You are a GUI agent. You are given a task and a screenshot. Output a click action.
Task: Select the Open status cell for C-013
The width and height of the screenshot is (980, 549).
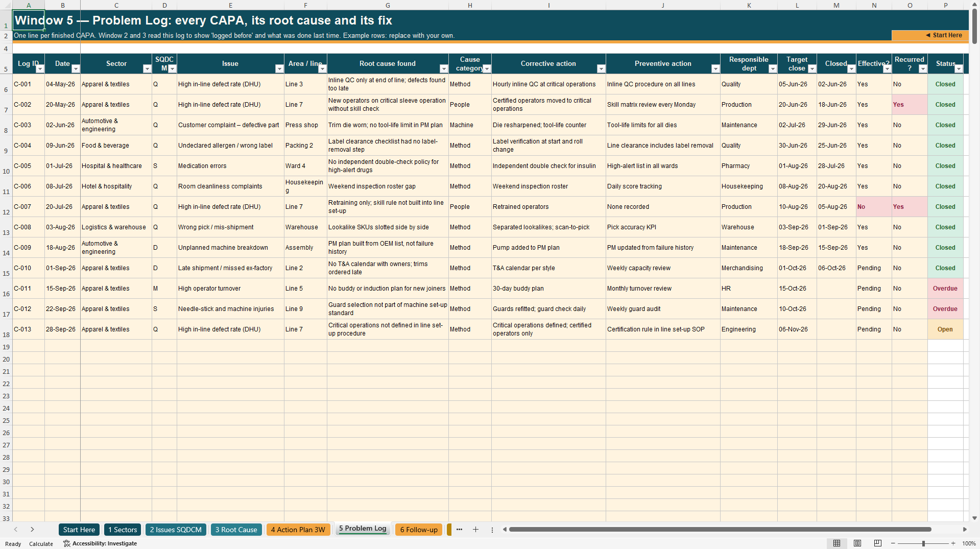(x=945, y=329)
